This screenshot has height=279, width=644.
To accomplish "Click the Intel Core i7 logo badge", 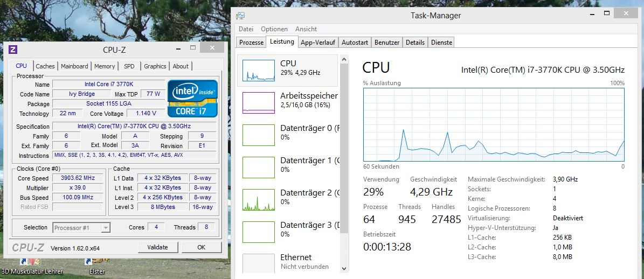I will click(192, 99).
